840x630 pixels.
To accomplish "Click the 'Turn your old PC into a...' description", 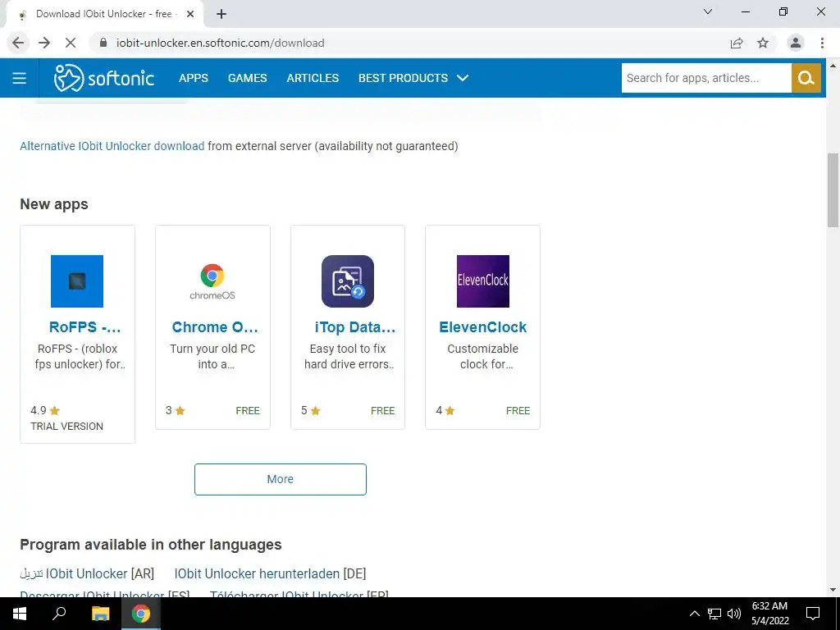I will pyautogui.click(x=212, y=356).
